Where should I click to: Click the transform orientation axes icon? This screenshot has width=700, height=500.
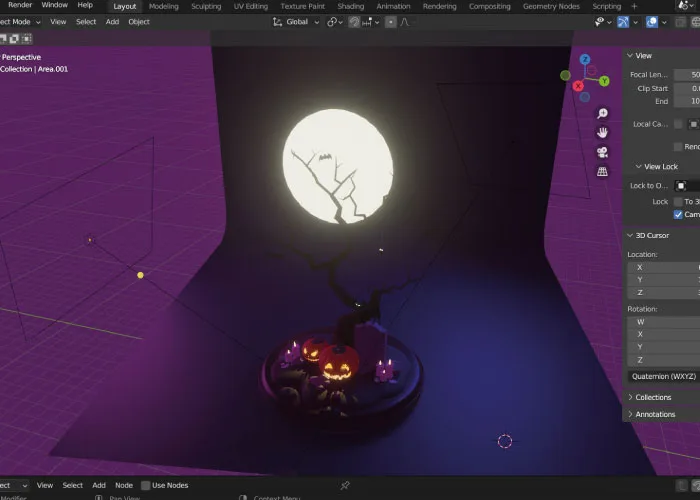click(x=277, y=22)
